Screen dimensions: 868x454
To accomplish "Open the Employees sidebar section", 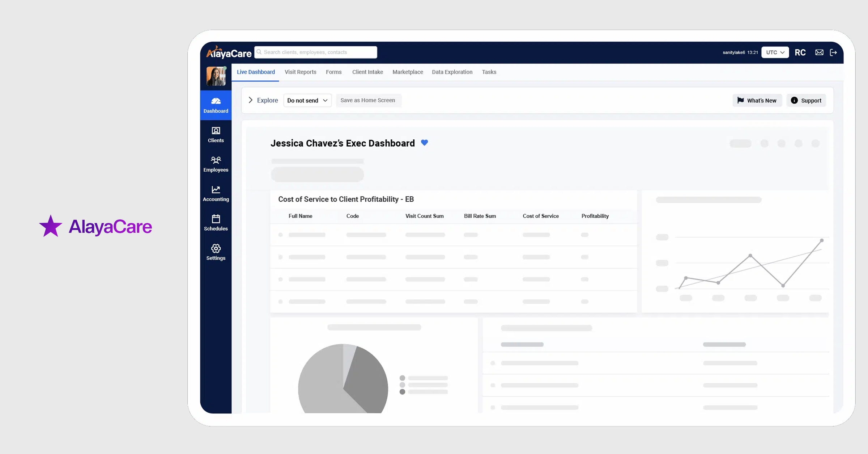I will click(x=216, y=164).
